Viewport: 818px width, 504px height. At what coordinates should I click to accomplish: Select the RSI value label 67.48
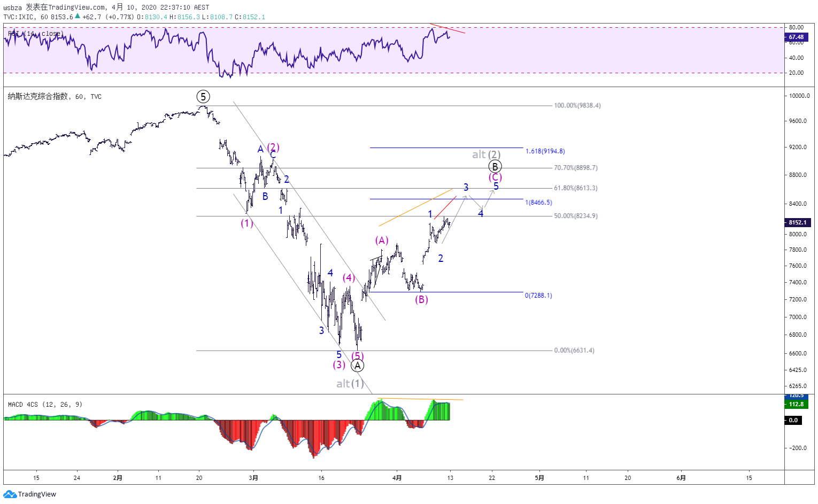(796, 37)
